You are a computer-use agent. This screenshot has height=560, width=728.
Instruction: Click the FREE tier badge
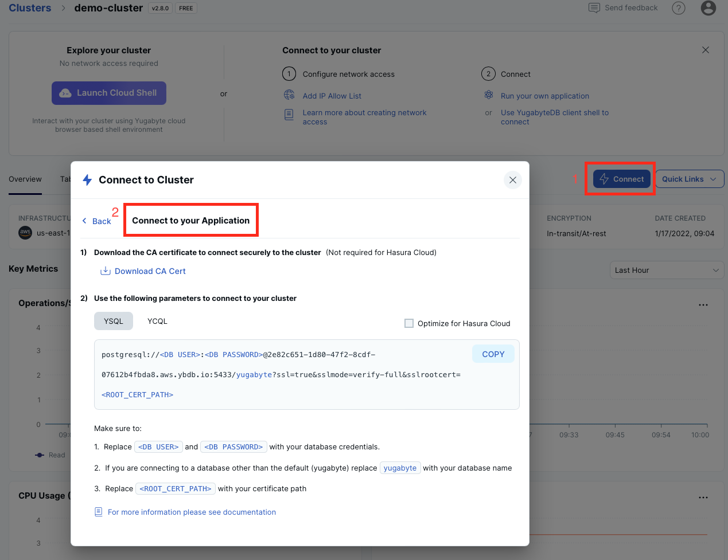186,8
